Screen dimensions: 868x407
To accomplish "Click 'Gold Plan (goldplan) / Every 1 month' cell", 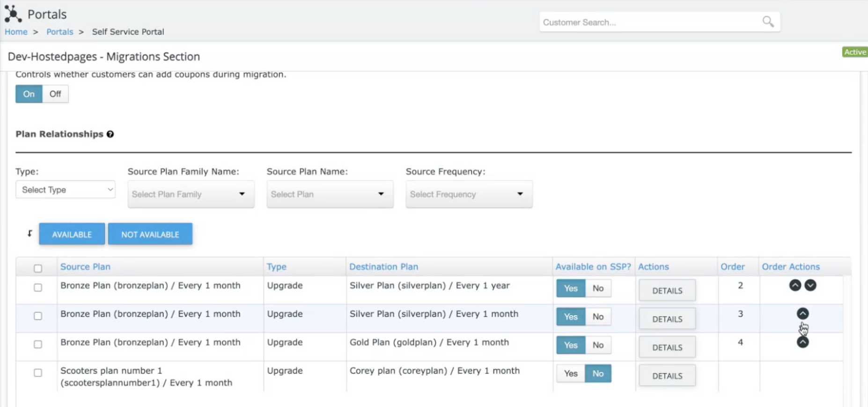I will point(429,342).
